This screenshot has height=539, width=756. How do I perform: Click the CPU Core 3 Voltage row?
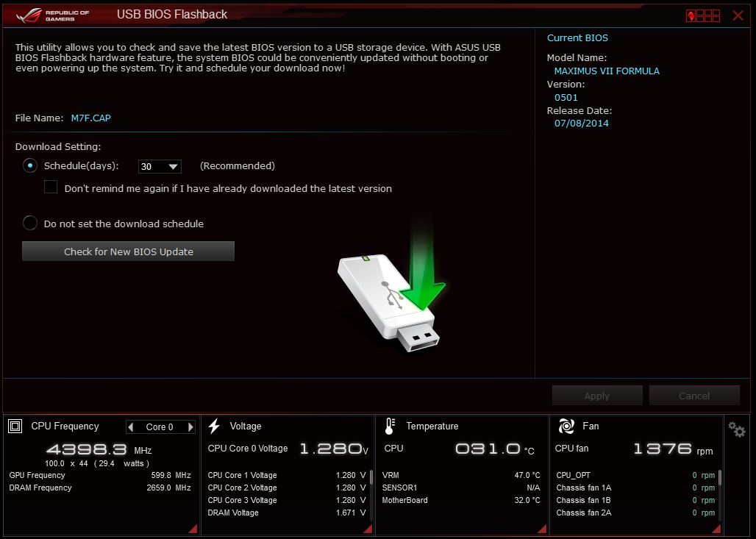(x=286, y=501)
